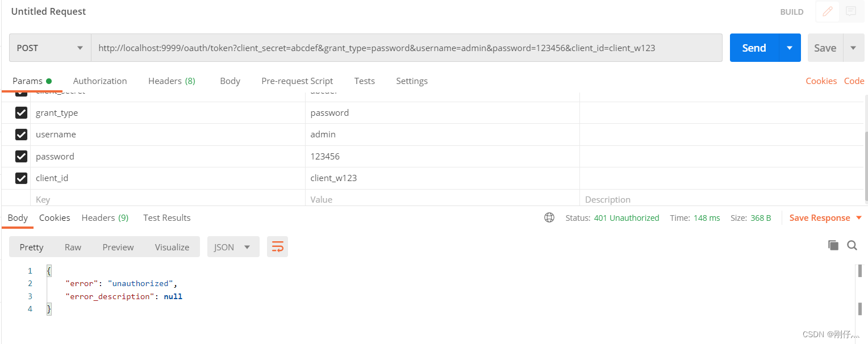Expand the Save button dropdown arrow

coord(853,48)
